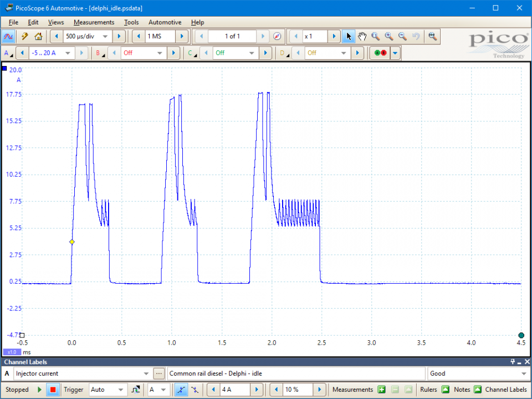This screenshot has width=532, height=399.
Task: Click the home auto-setup icon
Action: coord(38,37)
